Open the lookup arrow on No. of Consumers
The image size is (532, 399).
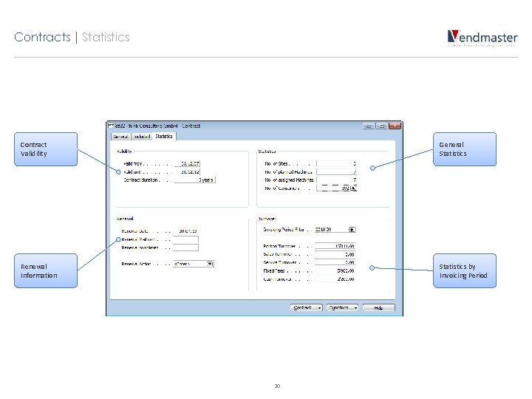[x=353, y=188]
